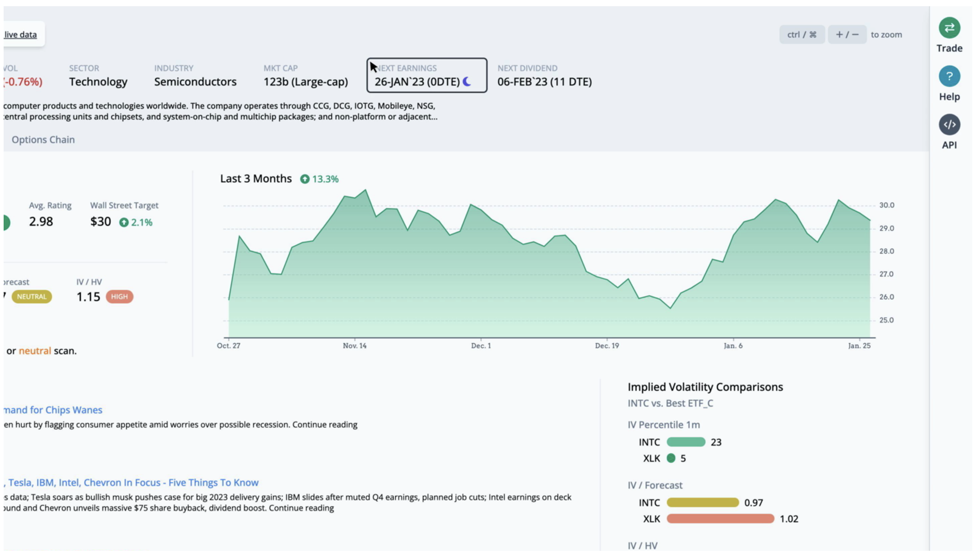Click the "ctrl / ⌘" shortcut chip

pyautogui.click(x=801, y=34)
